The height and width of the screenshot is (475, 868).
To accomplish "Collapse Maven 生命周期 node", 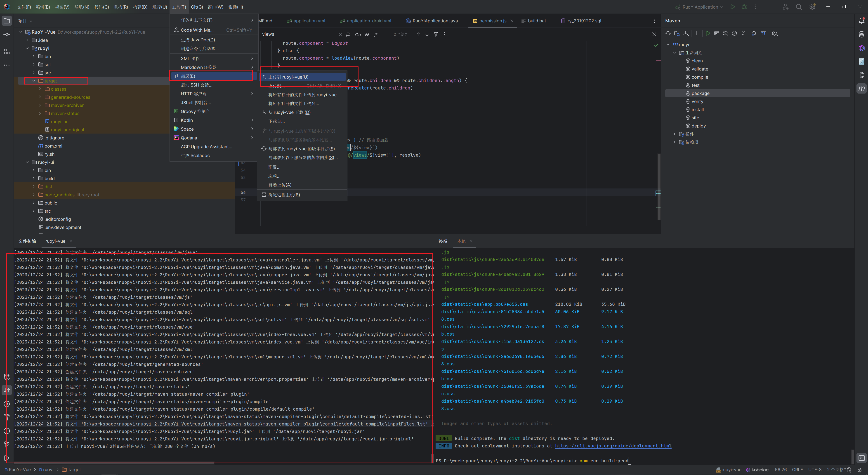I will (x=674, y=53).
